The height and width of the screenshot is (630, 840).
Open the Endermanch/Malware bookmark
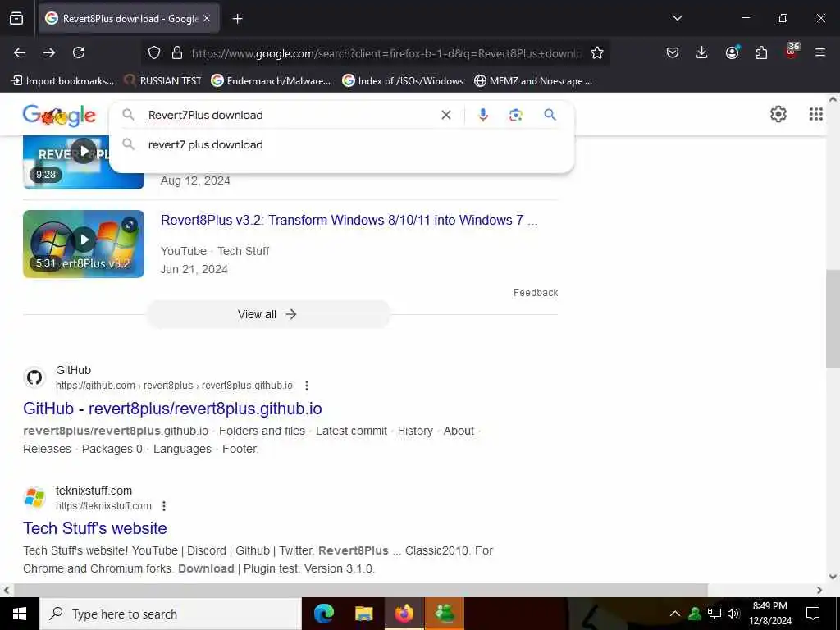(x=271, y=81)
